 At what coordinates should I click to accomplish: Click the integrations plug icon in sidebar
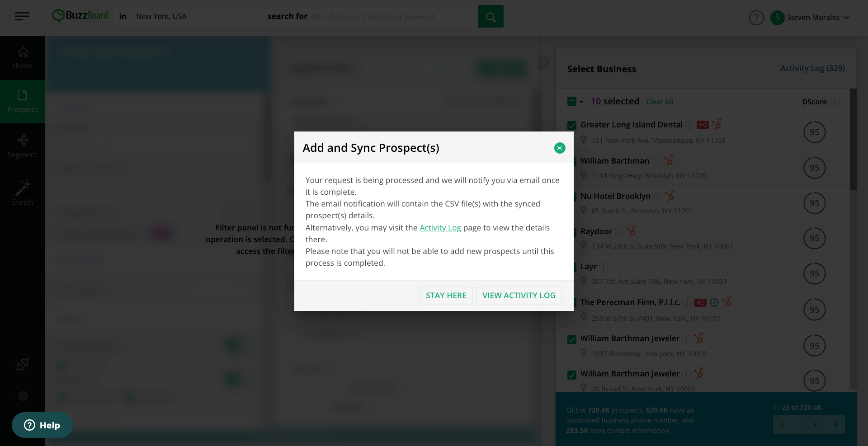click(23, 364)
